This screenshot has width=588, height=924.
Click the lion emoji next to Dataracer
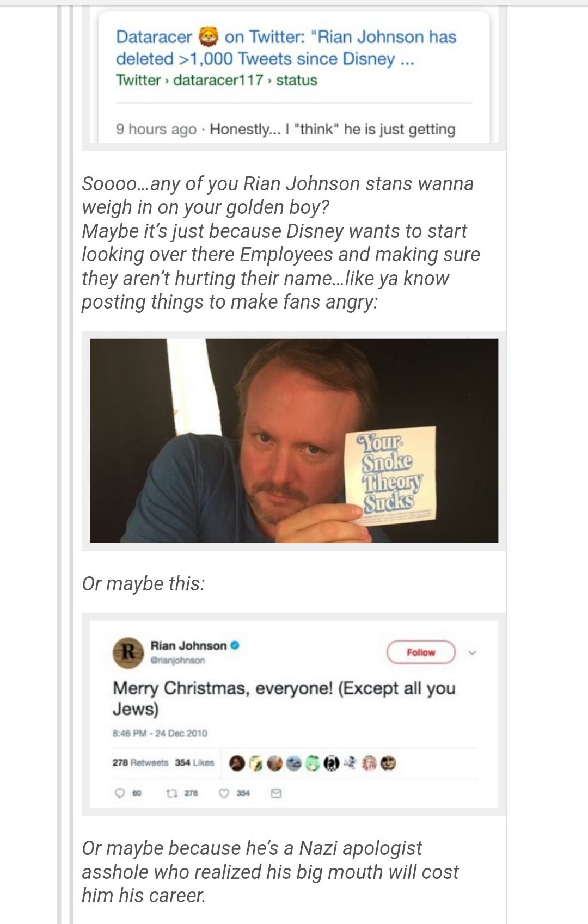(x=208, y=36)
